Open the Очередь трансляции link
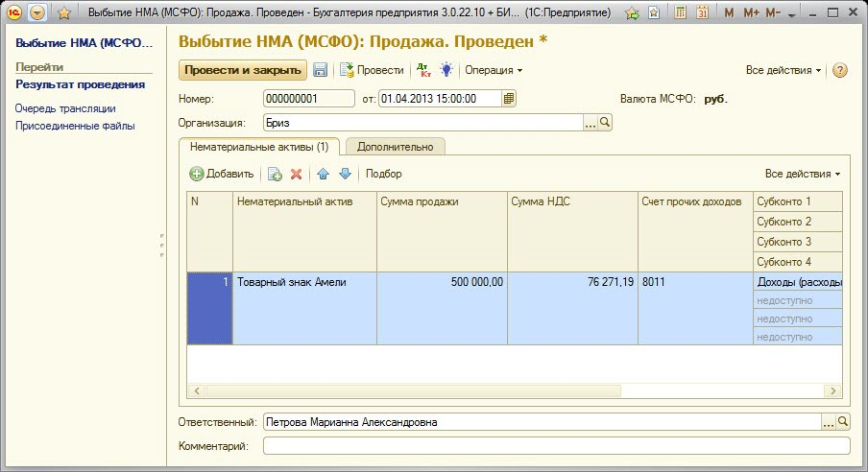The width and height of the screenshot is (868, 472). coord(65,108)
